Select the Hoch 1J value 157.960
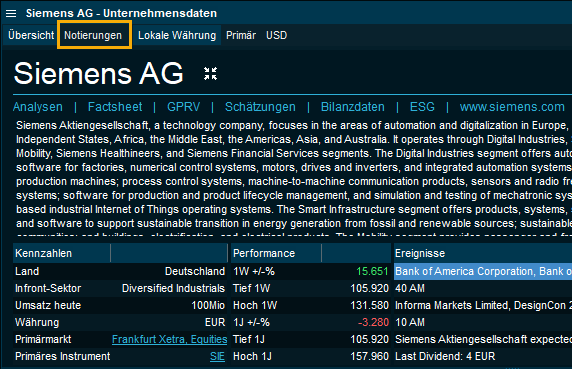Screen dimensions: 572x369 [x=370, y=356]
